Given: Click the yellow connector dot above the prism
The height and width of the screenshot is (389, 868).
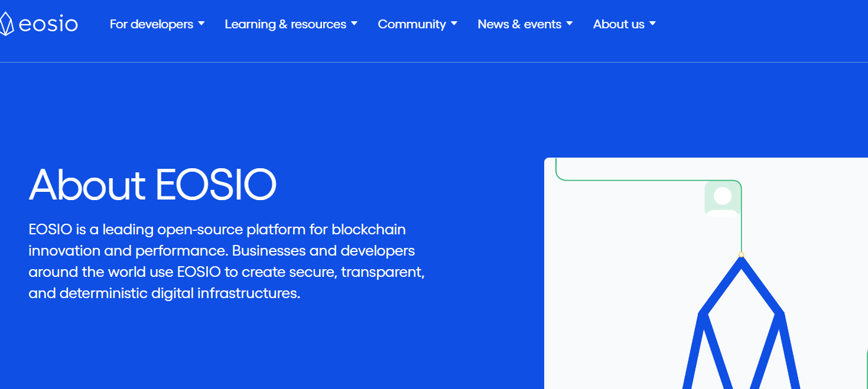Looking at the screenshot, I should tap(741, 254).
